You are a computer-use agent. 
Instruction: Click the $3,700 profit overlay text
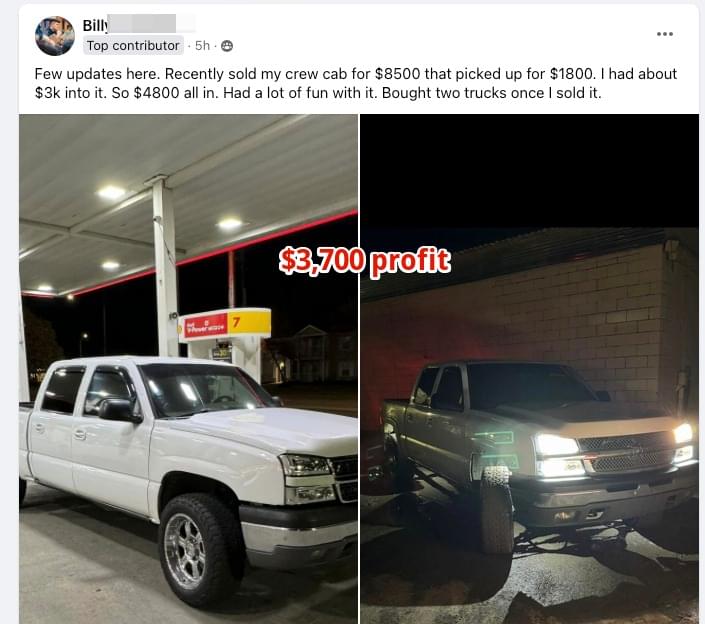coord(365,261)
